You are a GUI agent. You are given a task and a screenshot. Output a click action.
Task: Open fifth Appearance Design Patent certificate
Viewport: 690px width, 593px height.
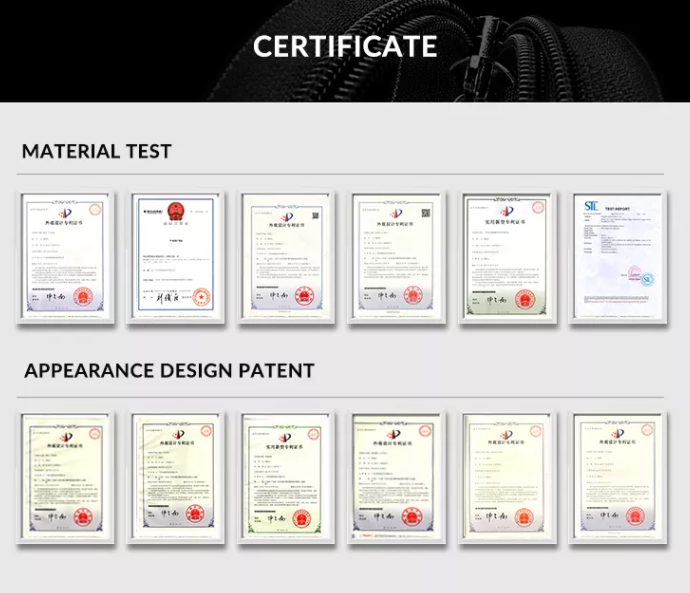pos(507,477)
